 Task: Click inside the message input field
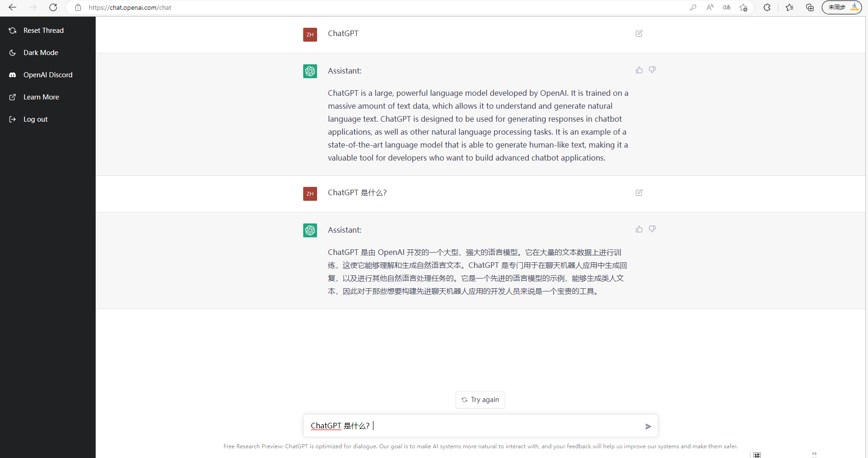[x=462, y=426]
